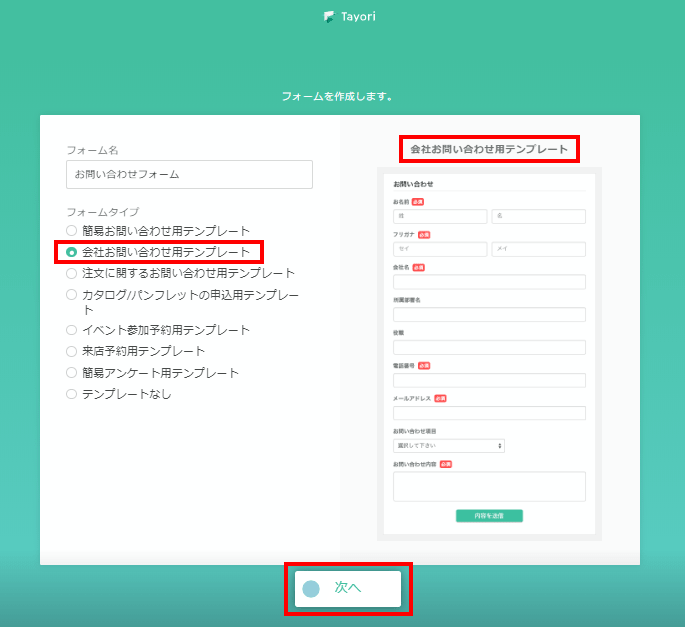The width and height of the screenshot is (685, 627).
Task: Choose 来店予約用テンプレート radio option
Action: pyautogui.click(x=72, y=351)
